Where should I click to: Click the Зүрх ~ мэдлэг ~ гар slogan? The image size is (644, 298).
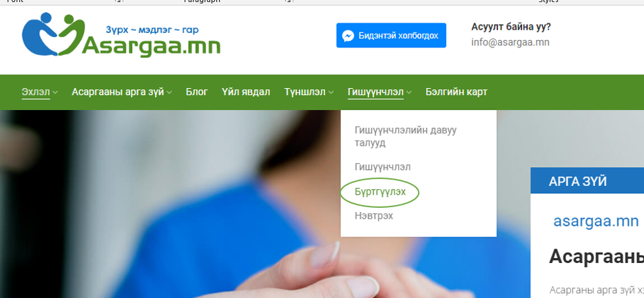(152, 30)
